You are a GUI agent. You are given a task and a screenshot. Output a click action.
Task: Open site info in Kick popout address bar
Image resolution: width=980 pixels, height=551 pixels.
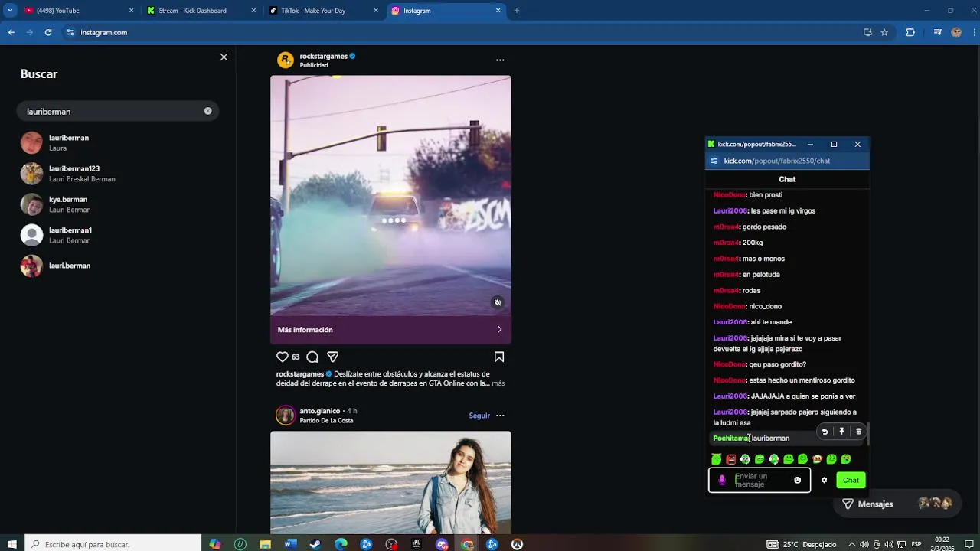(x=714, y=161)
